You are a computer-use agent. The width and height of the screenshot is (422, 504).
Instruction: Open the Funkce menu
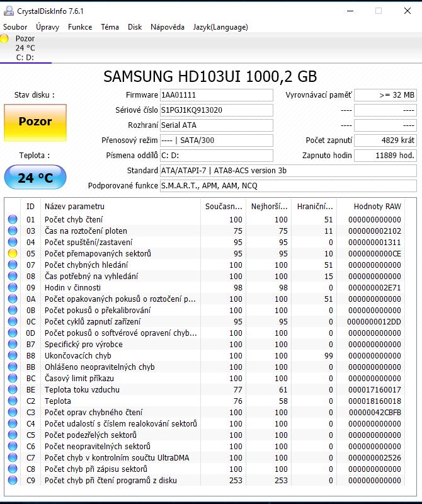pyautogui.click(x=80, y=27)
